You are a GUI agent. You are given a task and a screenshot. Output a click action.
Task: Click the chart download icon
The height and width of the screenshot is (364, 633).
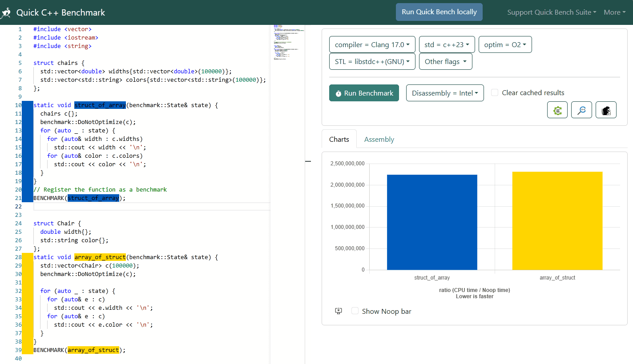pos(338,311)
